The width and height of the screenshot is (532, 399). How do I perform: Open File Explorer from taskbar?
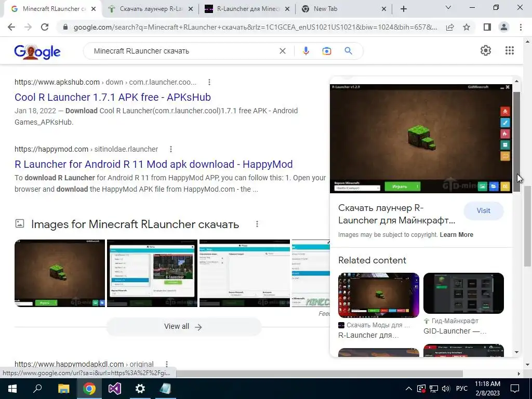point(63,389)
